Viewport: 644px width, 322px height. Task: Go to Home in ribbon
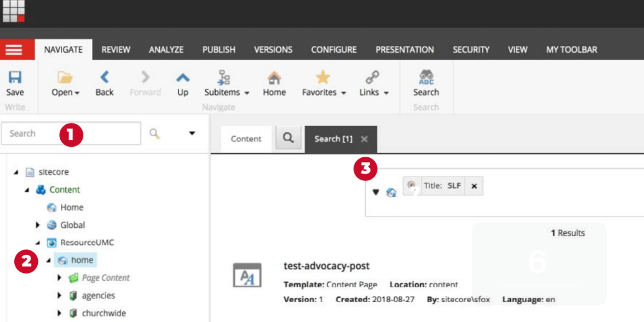(x=274, y=78)
